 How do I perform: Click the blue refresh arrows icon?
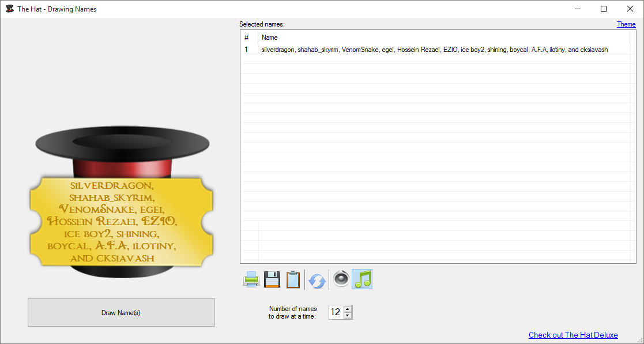pyautogui.click(x=317, y=281)
